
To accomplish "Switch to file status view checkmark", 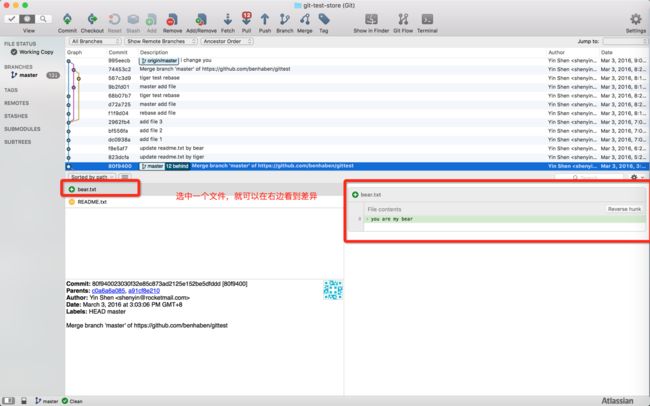I will pyautogui.click(x=12, y=19).
